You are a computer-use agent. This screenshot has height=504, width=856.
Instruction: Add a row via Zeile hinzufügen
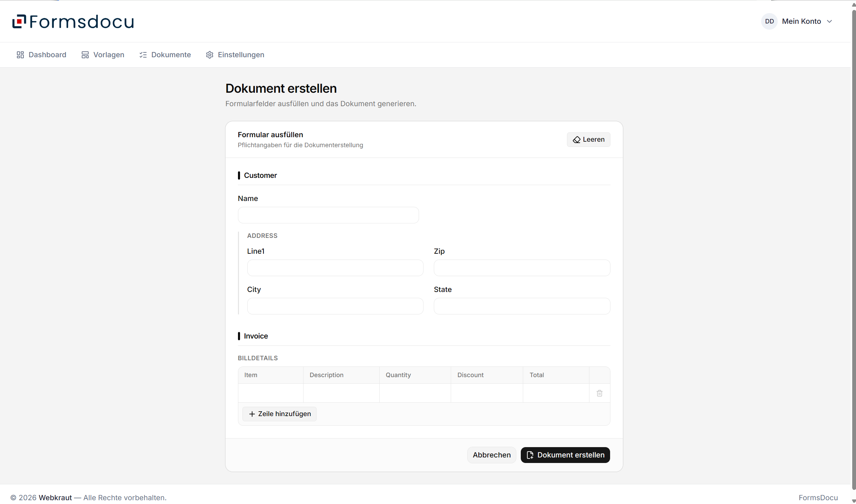[x=279, y=414]
